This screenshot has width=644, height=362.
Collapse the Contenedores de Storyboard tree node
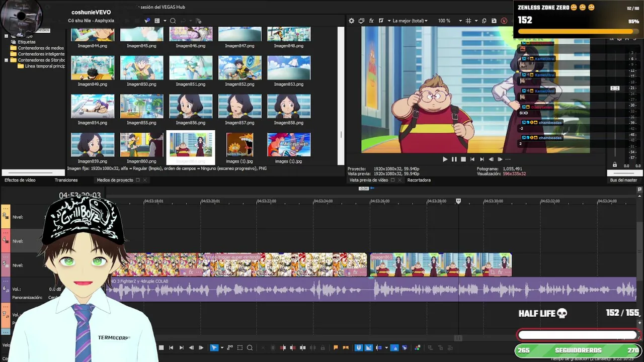tap(6, 60)
